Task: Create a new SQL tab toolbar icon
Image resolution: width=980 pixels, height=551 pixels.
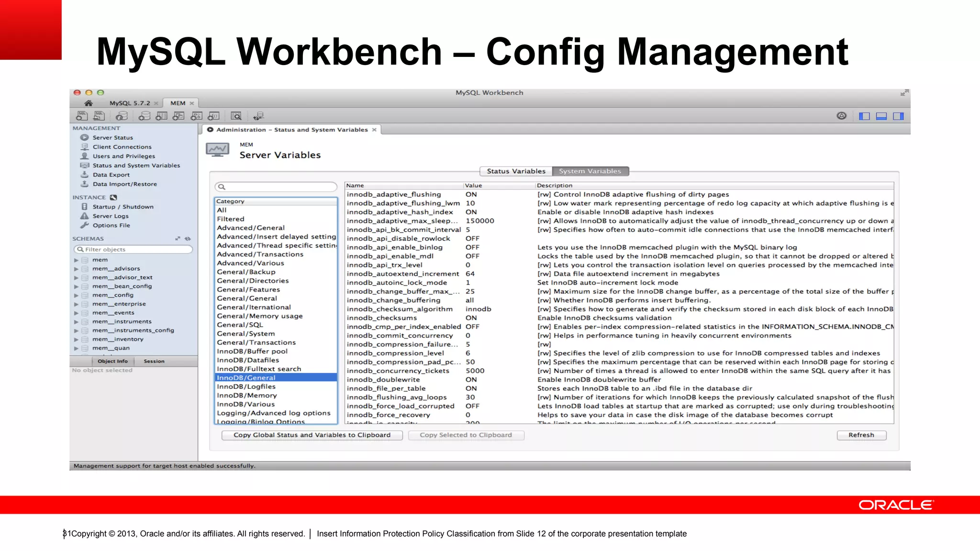Action: 82,116
